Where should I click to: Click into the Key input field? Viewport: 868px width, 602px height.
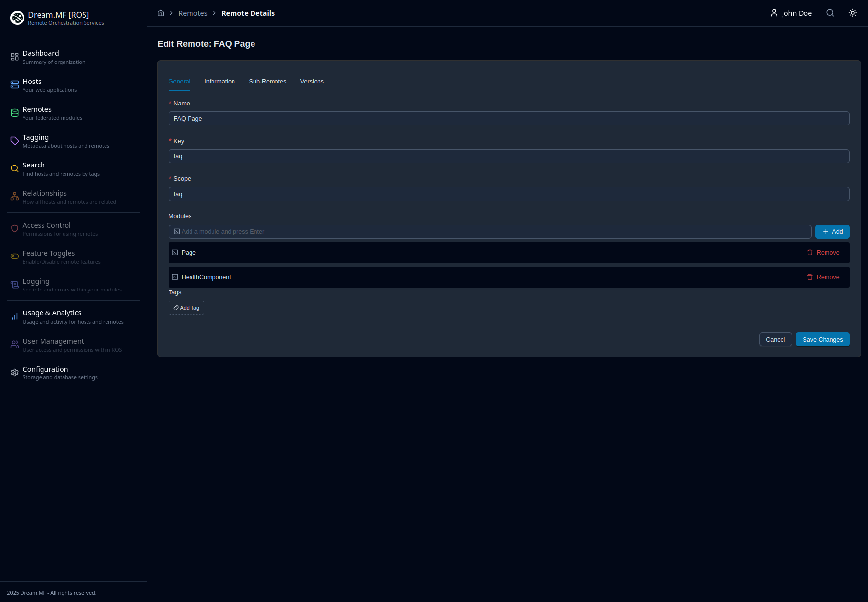508,156
